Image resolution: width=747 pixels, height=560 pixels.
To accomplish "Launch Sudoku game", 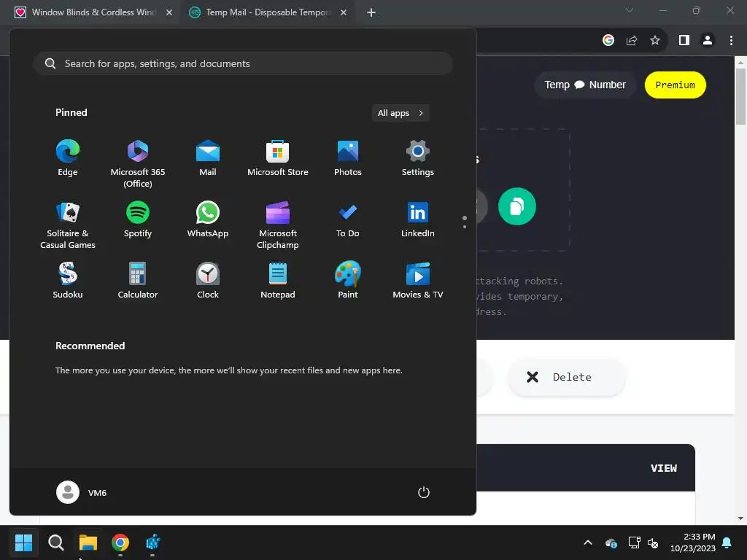I will (x=68, y=281).
